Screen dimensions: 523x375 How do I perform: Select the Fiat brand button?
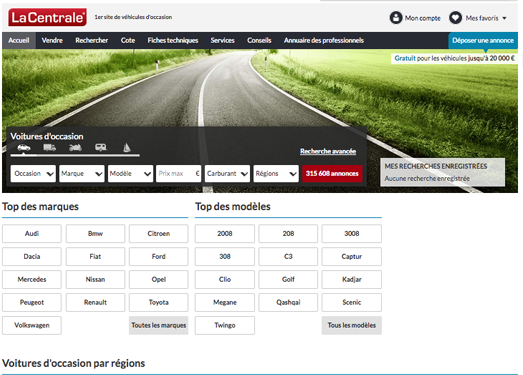(x=95, y=257)
